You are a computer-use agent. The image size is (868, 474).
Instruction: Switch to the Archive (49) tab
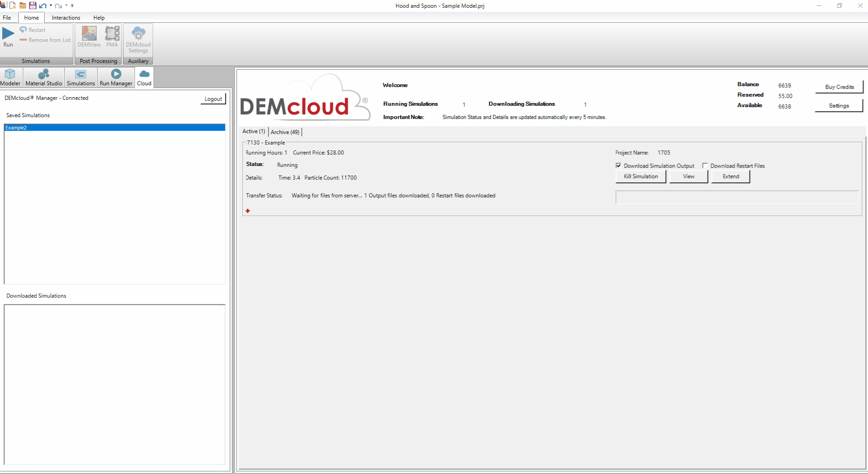[x=285, y=132]
